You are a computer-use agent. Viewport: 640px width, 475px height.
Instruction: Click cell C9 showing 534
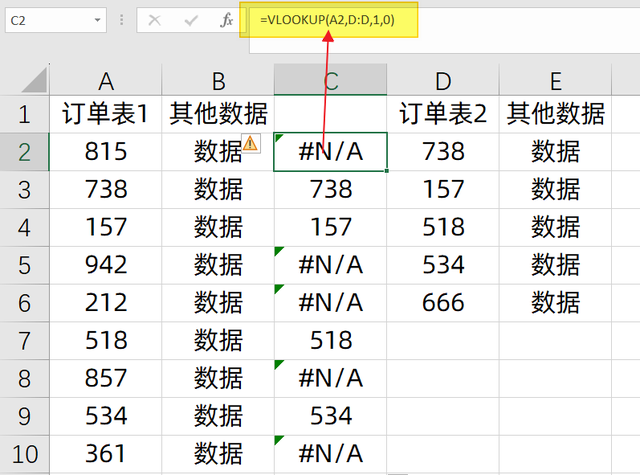[331, 416]
